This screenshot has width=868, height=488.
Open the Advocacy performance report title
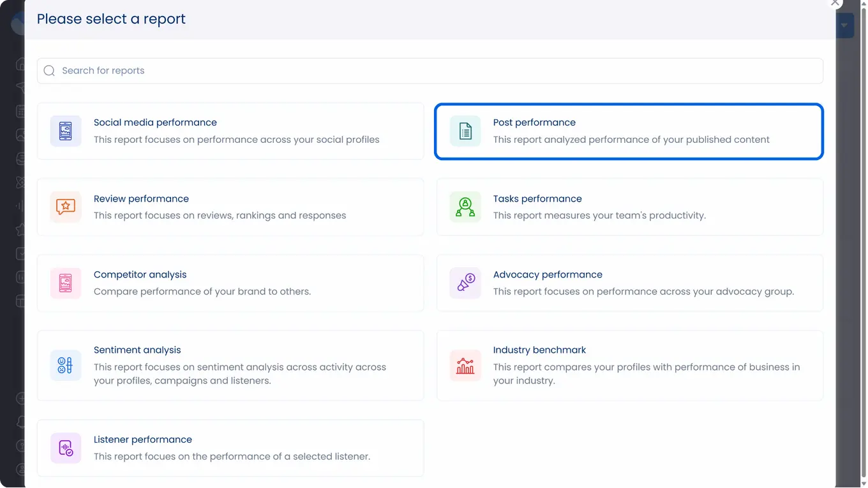[548, 275]
